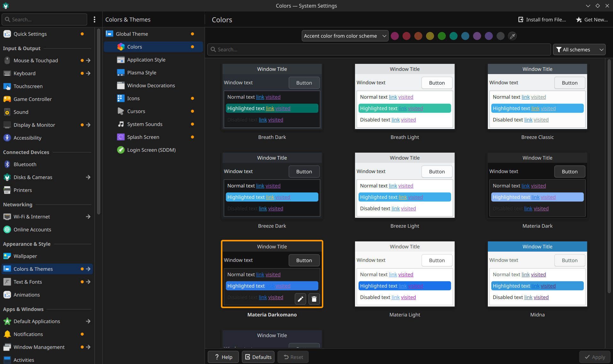Expand Mouse & Touchpad submenu arrow
This screenshot has height=364, width=613.
click(x=88, y=60)
